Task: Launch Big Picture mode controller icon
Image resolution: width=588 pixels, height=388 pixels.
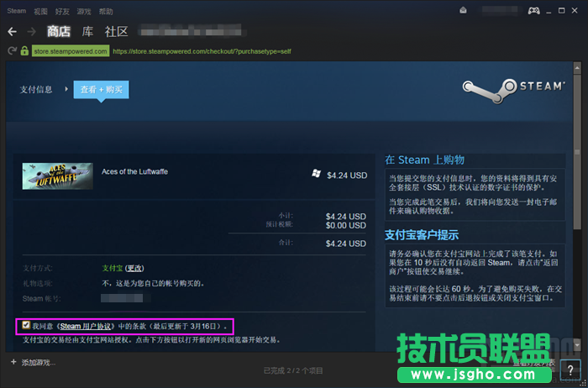Action: click(x=534, y=10)
